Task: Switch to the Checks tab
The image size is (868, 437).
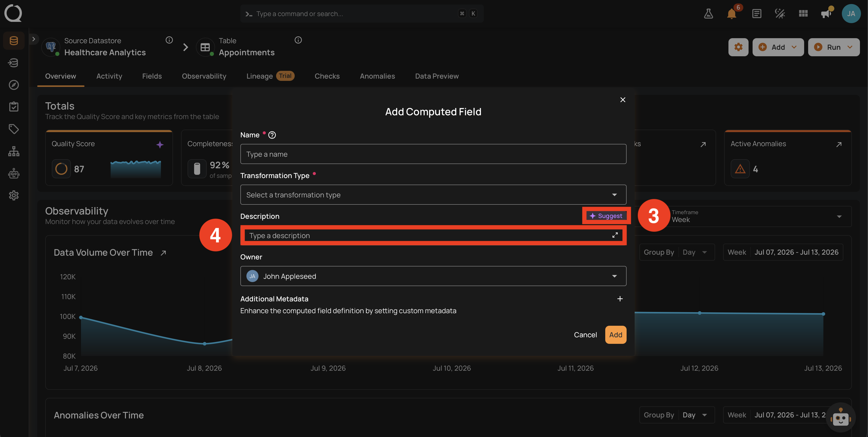Action: tap(327, 76)
